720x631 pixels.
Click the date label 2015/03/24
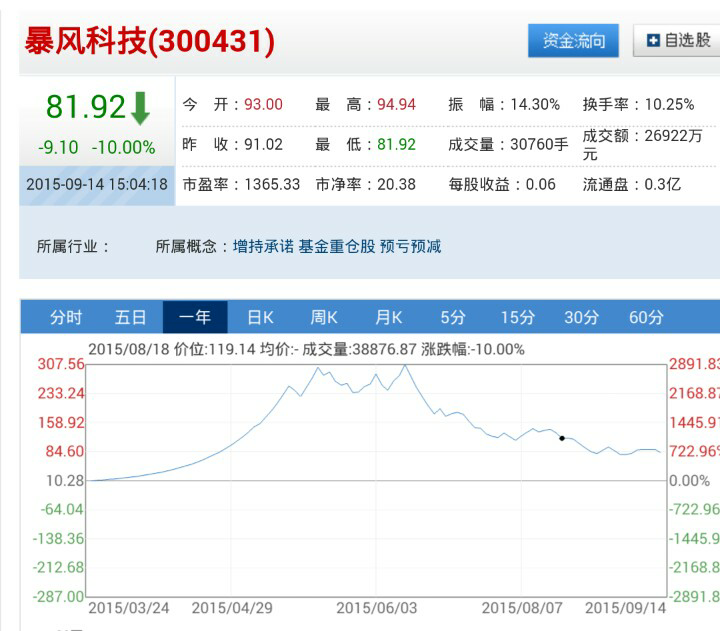tap(129, 608)
